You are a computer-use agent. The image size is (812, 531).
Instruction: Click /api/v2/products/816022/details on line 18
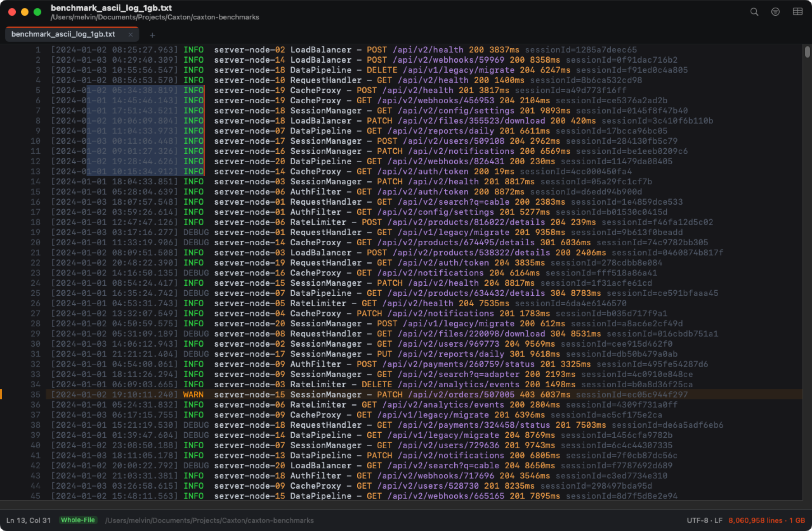[466, 222]
